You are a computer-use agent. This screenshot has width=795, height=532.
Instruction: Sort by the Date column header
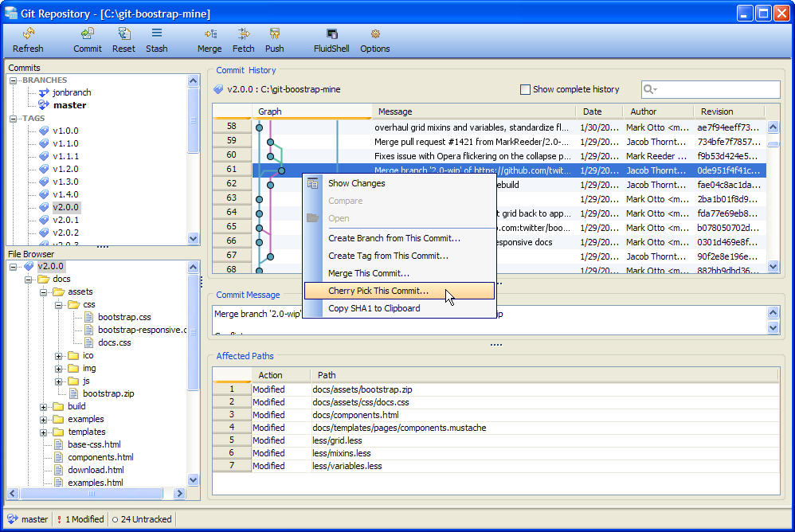[x=599, y=111]
